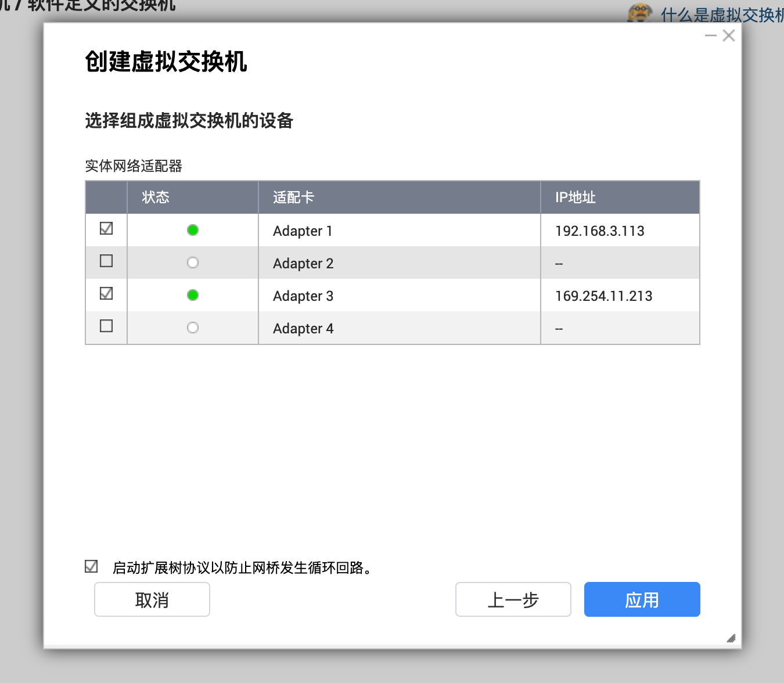The height and width of the screenshot is (683, 784).
Task: Minimize the create virtual switch dialog
Action: (x=710, y=36)
